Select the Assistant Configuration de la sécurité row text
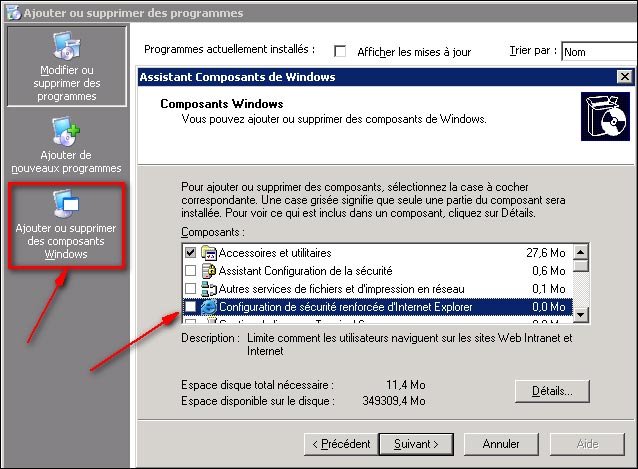638x469 pixels. (x=306, y=271)
